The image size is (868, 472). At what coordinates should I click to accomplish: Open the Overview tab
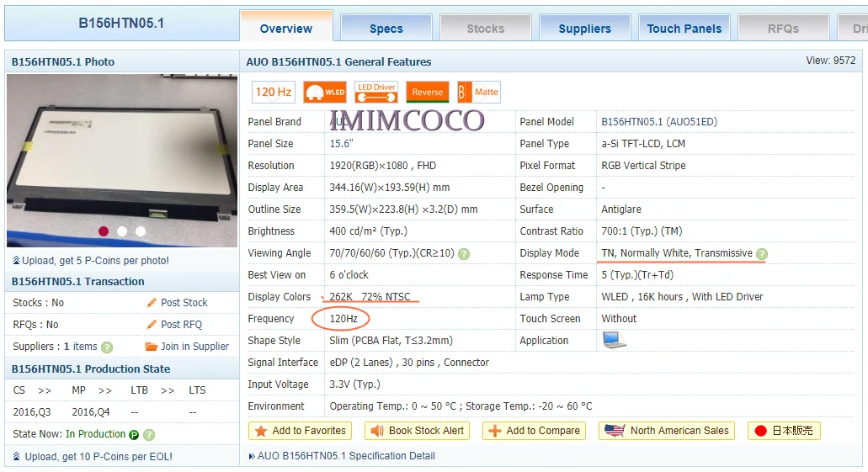pos(286,29)
